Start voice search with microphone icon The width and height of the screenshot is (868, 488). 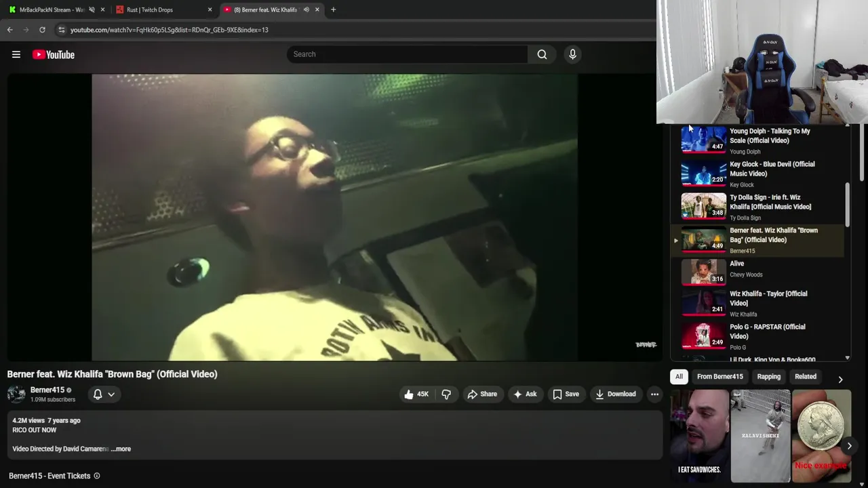[x=572, y=54]
